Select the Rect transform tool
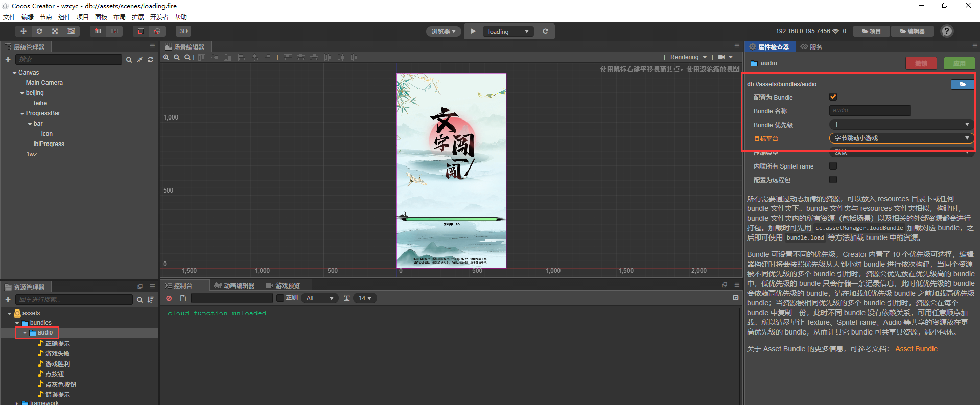 (71, 31)
